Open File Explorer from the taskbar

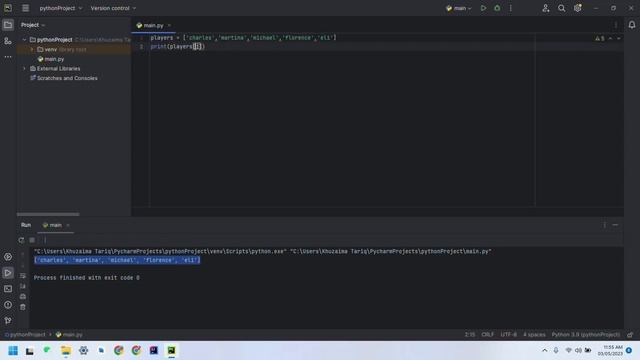click(x=66, y=350)
